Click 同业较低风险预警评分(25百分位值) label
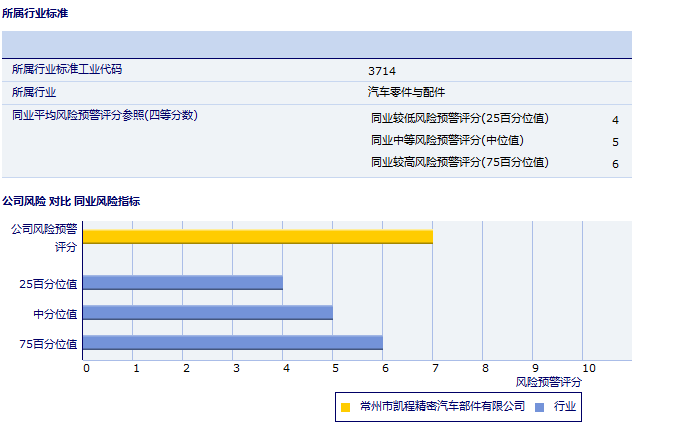Image resolution: width=673 pixels, height=429 pixels. pos(459,118)
